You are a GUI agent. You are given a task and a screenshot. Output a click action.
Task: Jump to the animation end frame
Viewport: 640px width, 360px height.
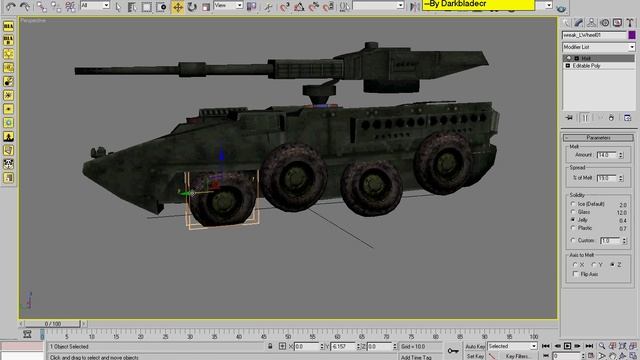click(x=589, y=346)
